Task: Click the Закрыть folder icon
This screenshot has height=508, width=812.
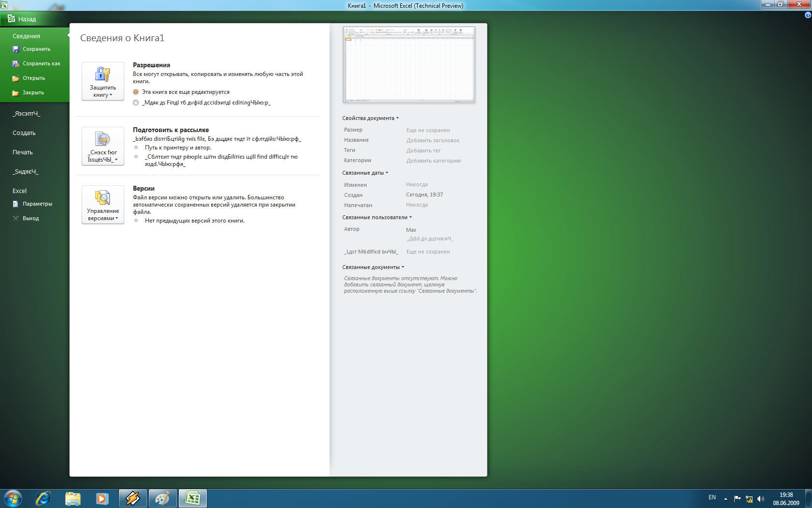Action: (16, 93)
